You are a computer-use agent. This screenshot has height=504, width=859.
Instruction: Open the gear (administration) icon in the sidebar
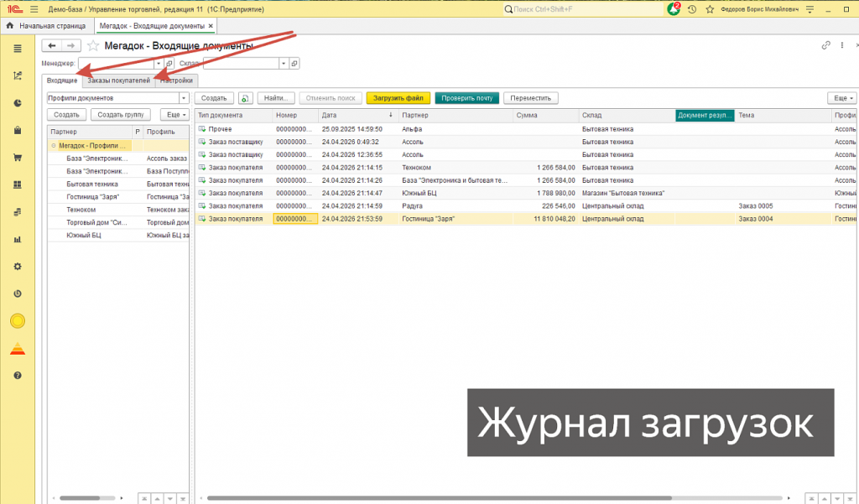click(x=18, y=266)
